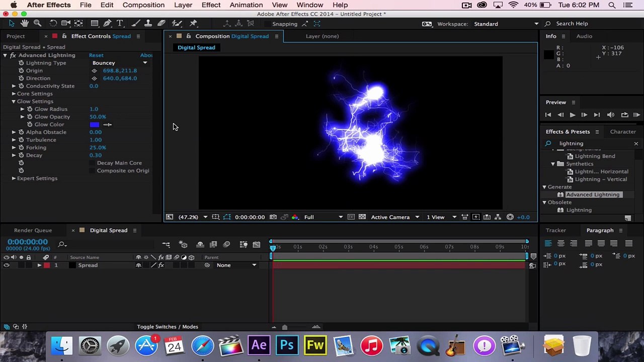Select the Pen tool
This screenshot has width=644, height=362.
(107, 24)
